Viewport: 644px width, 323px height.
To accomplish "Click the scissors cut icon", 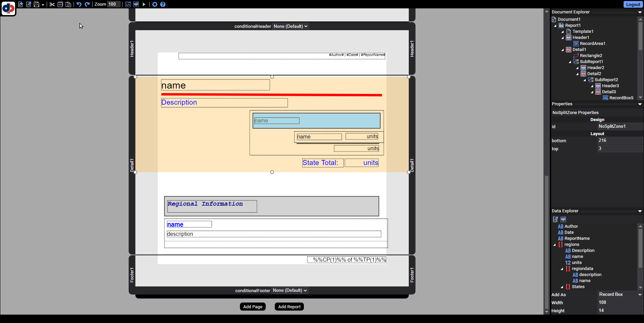I will click(52, 4).
